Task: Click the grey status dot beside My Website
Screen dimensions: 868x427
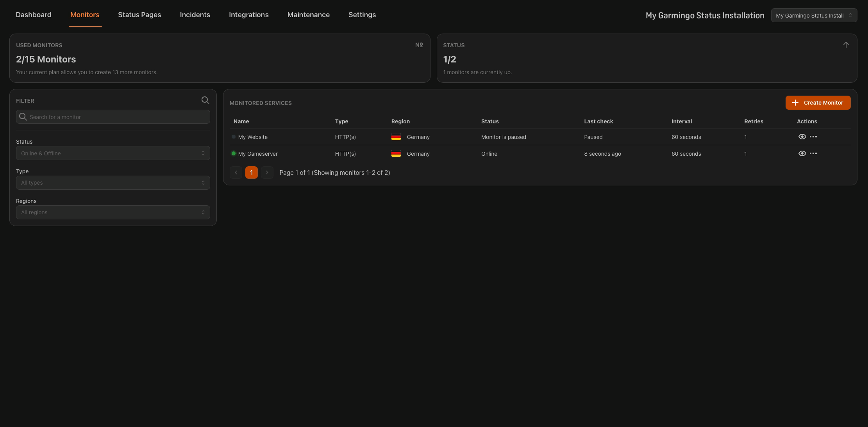Action: pyautogui.click(x=234, y=137)
